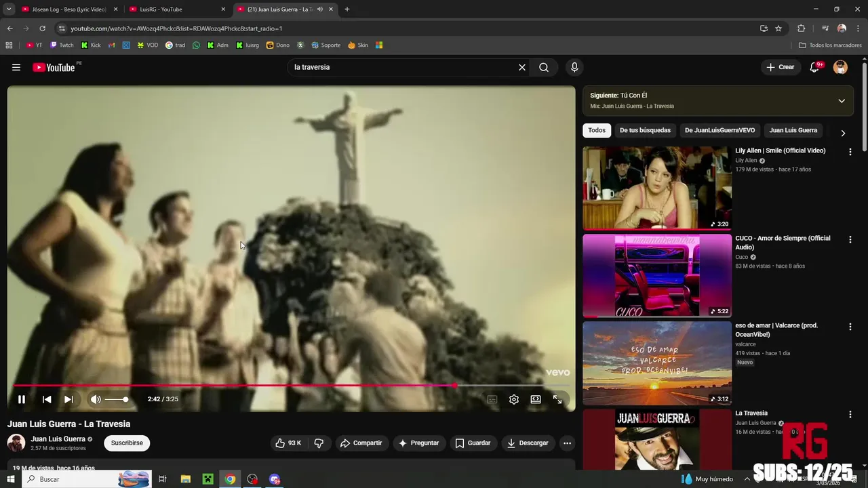This screenshot has width=868, height=488.
Task: Bookmark this page with the star
Action: coord(778,28)
